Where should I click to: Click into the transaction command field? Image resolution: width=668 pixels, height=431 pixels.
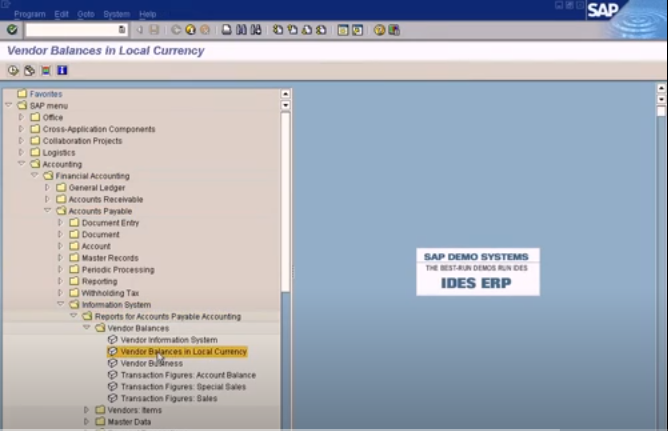pyautogui.click(x=72, y=30)
